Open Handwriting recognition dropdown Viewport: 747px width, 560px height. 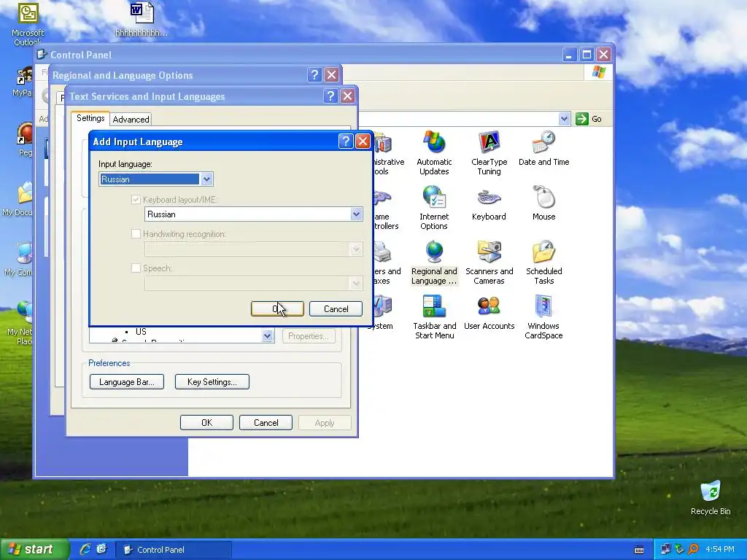pyautogui.click(x=253, y=249)
